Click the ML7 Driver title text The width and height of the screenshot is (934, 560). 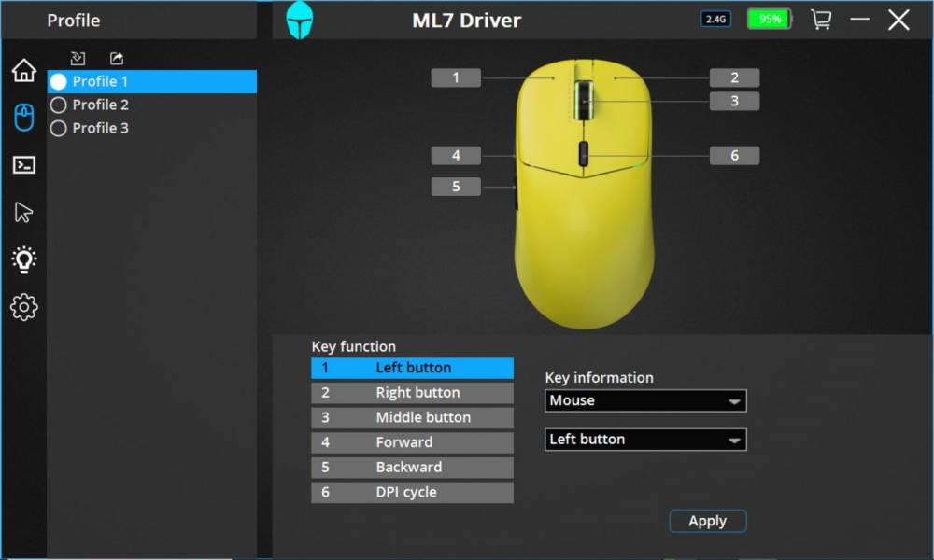click(466, 21)
